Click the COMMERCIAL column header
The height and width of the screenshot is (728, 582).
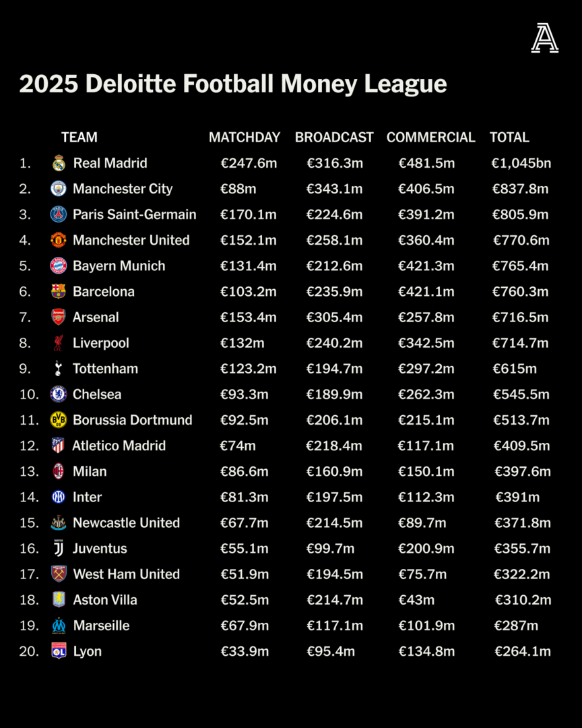(x=430, y=138)
